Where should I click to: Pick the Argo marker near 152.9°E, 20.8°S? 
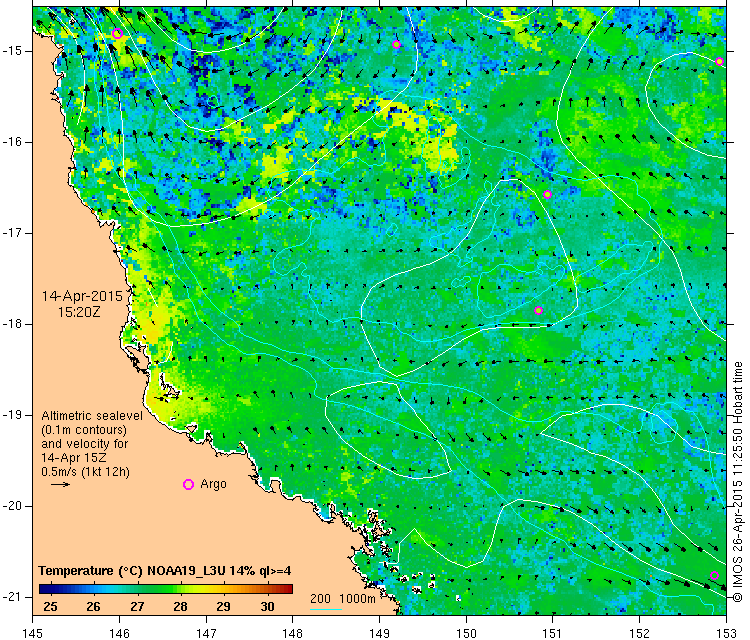(x=715, y=575)
